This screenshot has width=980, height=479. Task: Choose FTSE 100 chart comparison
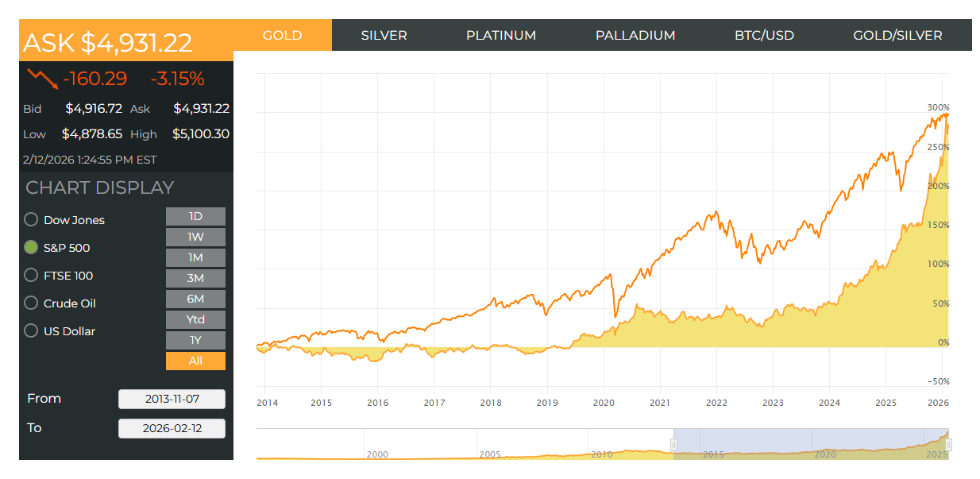click(x=31, y=276)
